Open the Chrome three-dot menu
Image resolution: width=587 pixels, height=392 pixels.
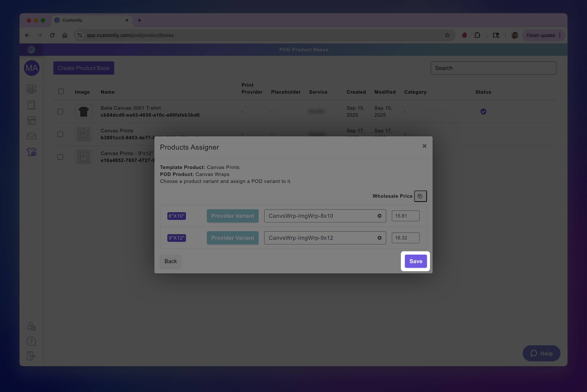pyautogui.click(x=560, y=35)
